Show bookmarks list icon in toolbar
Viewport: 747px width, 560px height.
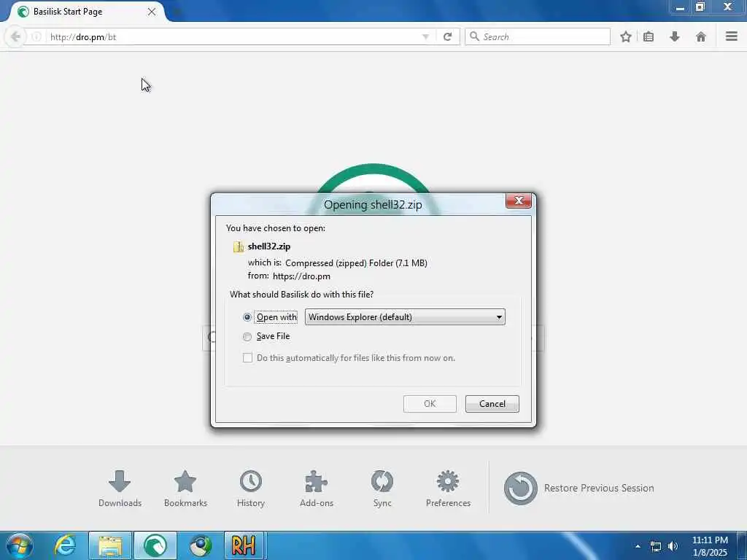pos(649,36)
